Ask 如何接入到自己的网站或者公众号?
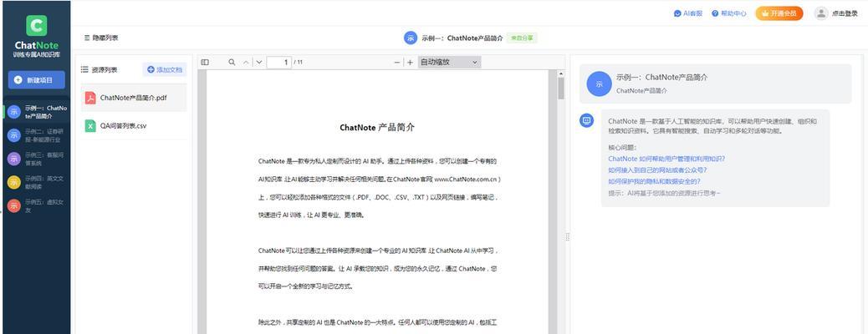Viewport: 868px width, 334px height. tap(657, 170)
